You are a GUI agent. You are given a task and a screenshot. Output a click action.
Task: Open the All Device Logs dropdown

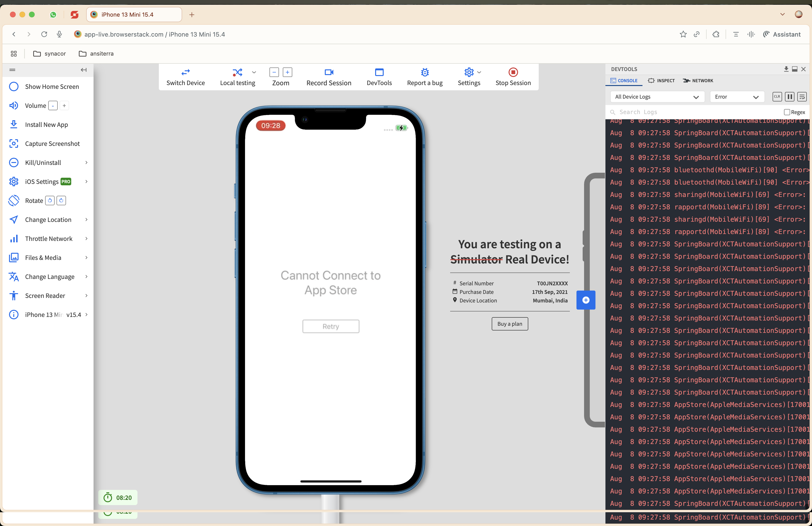click(x=657, y=97)
